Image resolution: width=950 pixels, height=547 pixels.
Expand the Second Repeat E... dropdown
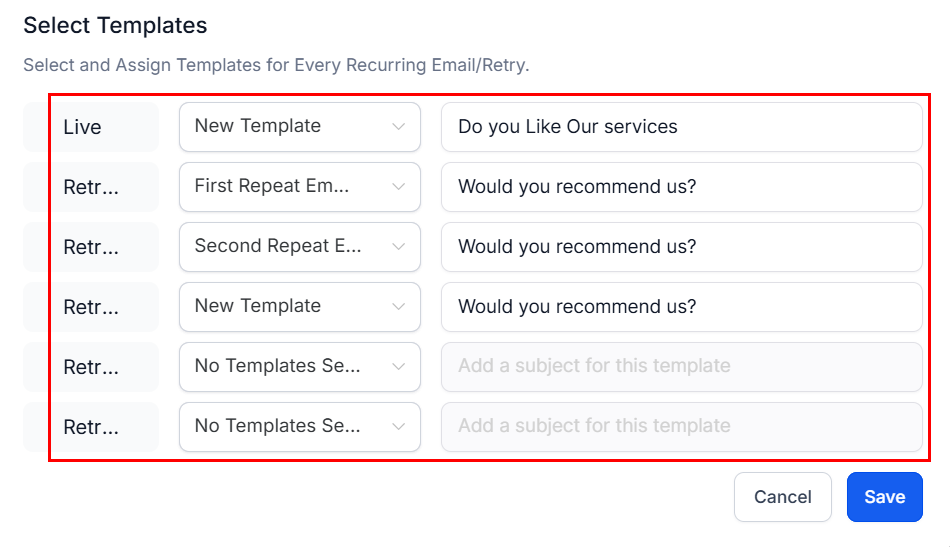pyautogui.click(x=299, y=247)
